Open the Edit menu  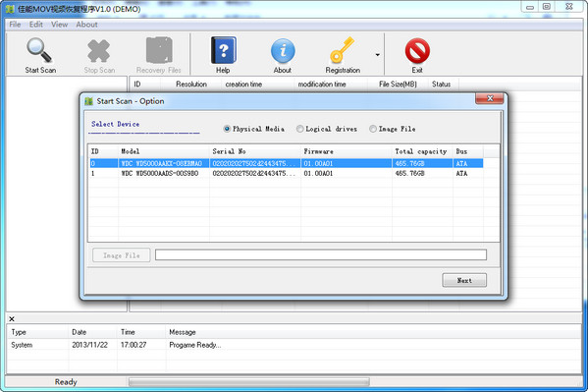click(36, 25)
